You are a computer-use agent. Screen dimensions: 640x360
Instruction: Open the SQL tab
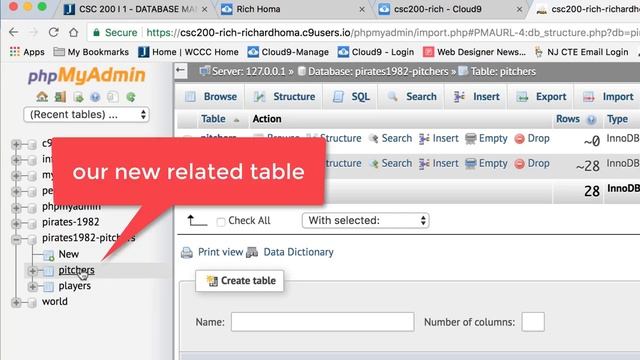click(351, 97)
